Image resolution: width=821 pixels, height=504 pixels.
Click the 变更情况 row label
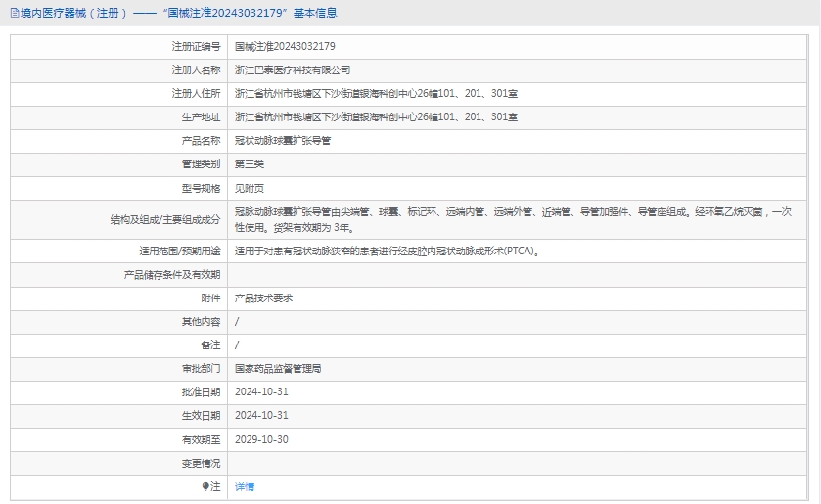point(201,463)
